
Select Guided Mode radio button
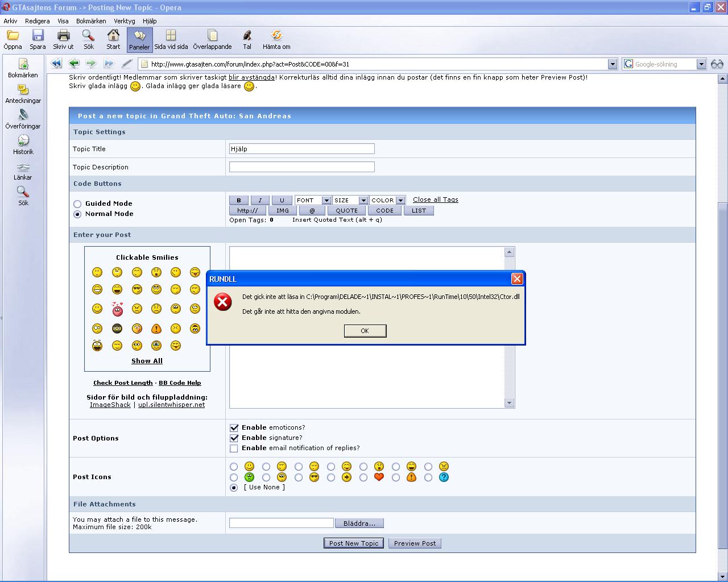pyautogui.click(x=77, y=204)
